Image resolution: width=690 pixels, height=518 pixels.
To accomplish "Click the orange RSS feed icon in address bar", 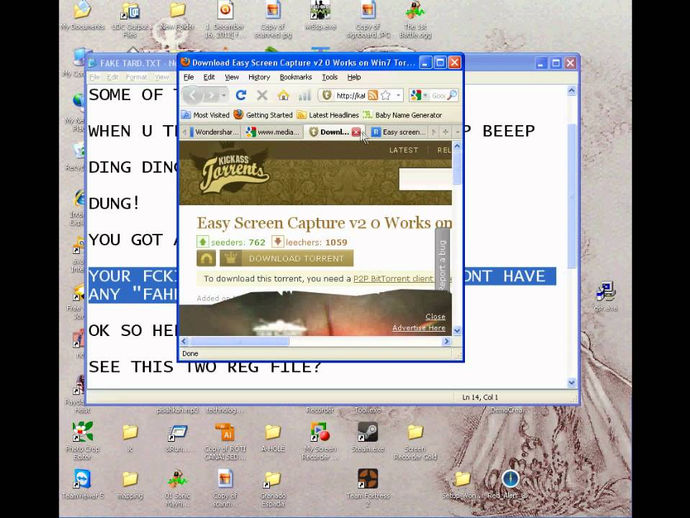I will [x=373, y=95].
